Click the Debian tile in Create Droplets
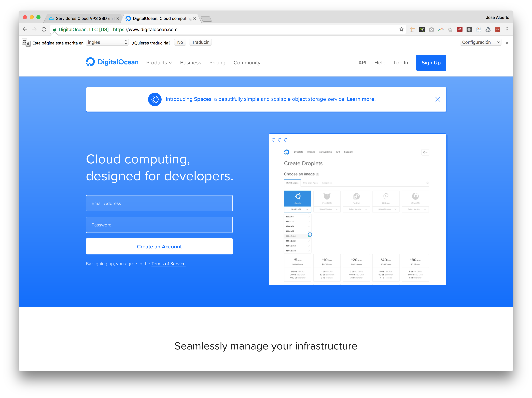This screenshot has height=398, width=532. coord(386,198)
